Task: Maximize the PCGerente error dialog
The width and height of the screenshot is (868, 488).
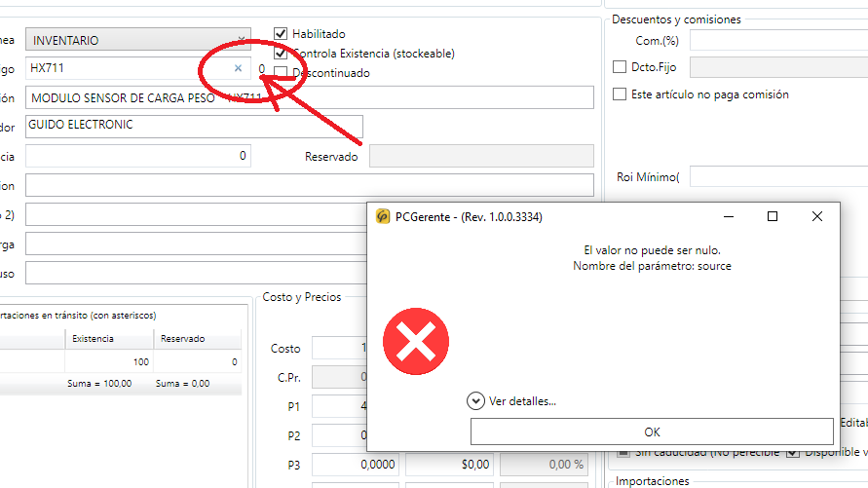Action: click(x=773, y=217)
